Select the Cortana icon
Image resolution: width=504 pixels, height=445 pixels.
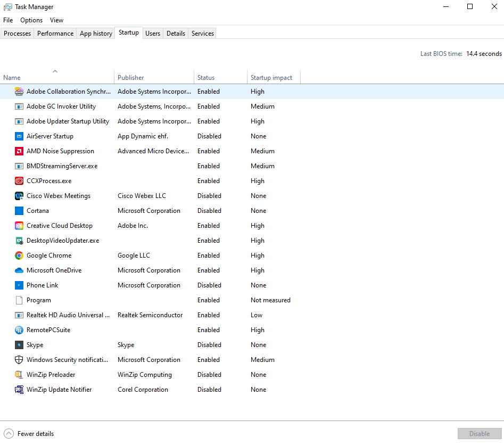click(19, 210)
